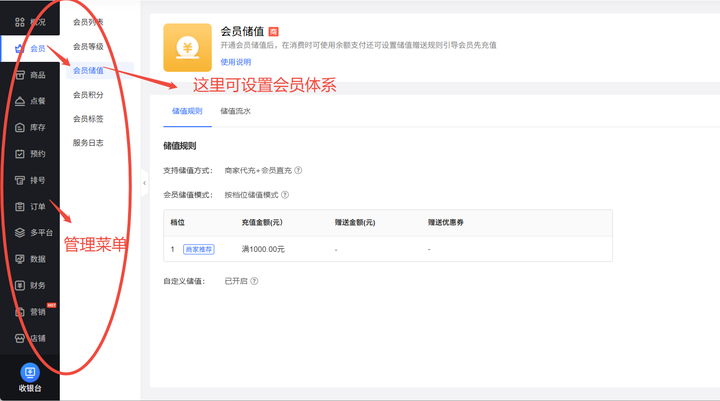Select the 会员 crown icon in sidebar

[x=19, y=48]
